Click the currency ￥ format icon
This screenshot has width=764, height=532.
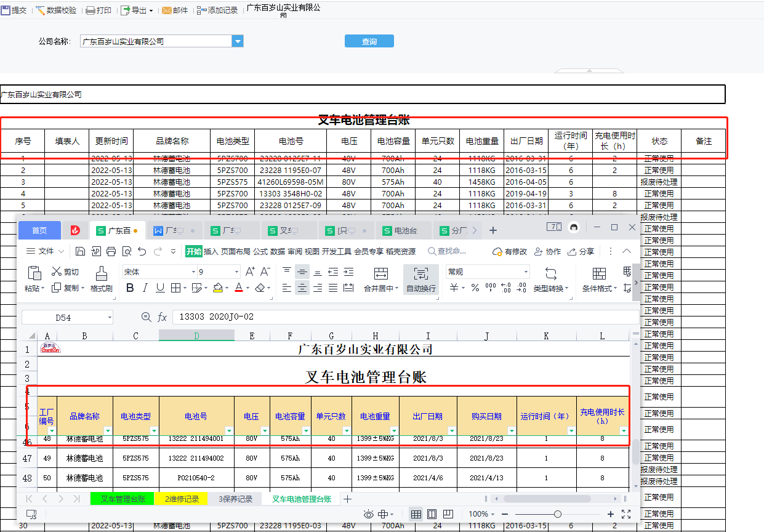coord(454,288)
